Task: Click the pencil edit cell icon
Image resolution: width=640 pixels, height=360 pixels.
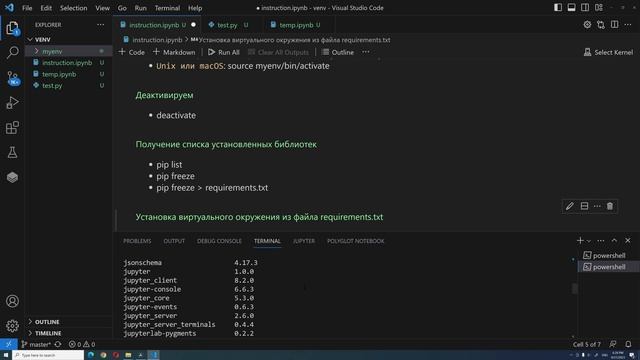Action: 570,206
